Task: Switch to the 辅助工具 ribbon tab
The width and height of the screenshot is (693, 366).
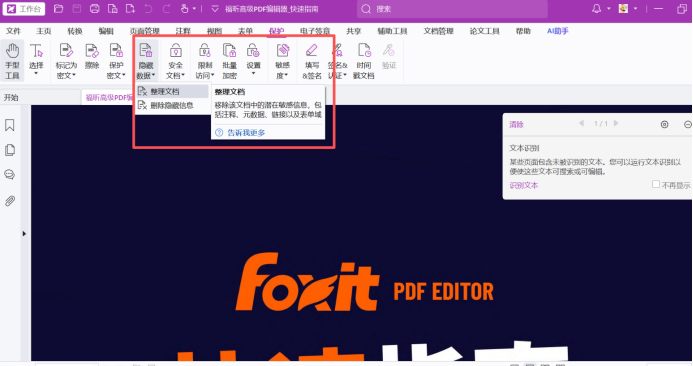Action: pos(392,31)
